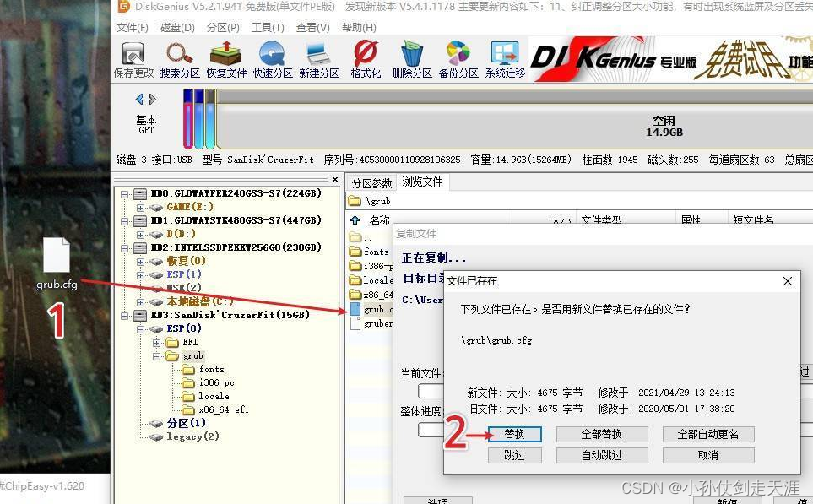The image size is (813, 504).
Task: Click the 取消 (Cancel) button
Action: click(x=707, y=455)
